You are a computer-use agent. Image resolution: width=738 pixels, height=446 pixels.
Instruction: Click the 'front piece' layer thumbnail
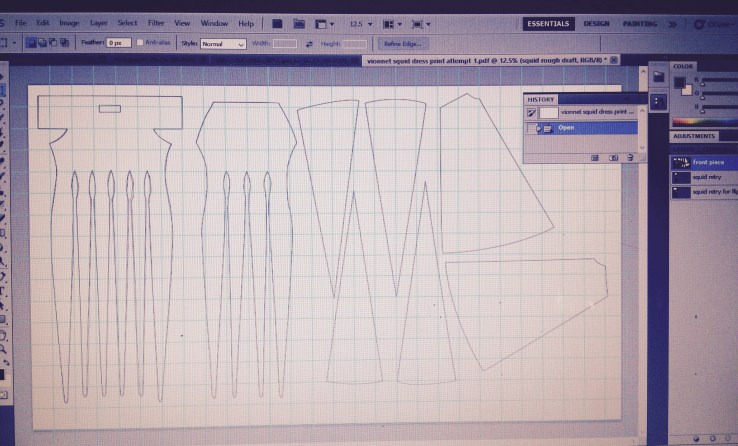pyautogui.click(x=681, y=163)
